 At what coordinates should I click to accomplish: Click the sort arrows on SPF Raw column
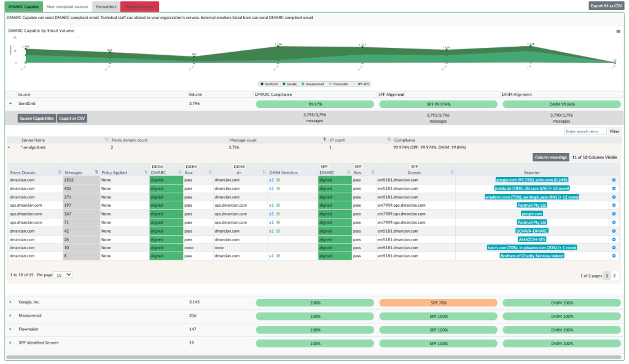[373, 172]
